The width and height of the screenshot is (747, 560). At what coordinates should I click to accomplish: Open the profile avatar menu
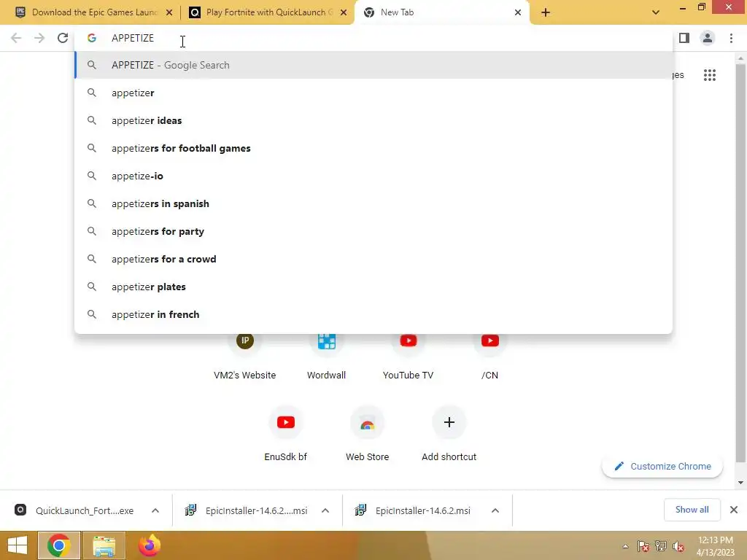(x=708, y=38)
